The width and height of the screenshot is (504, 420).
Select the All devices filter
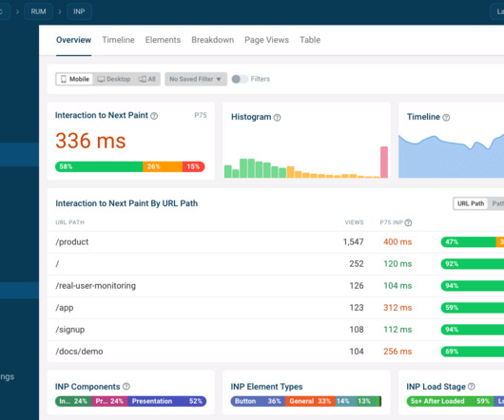(147, 79)
